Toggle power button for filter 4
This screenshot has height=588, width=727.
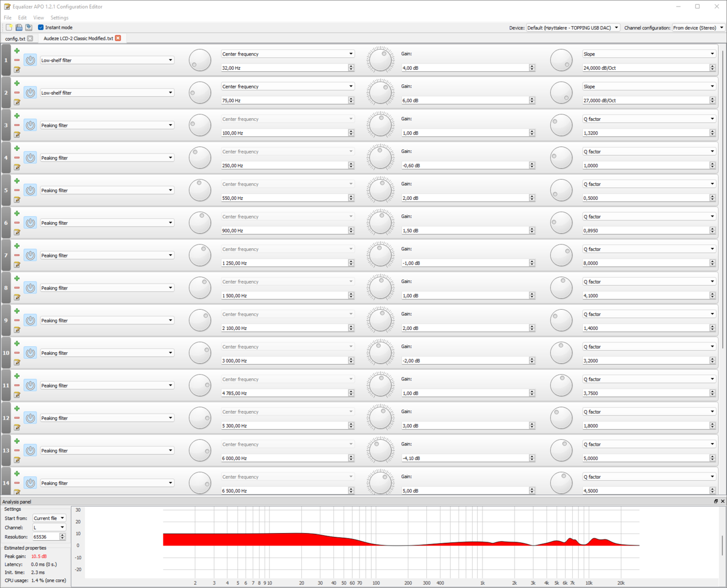pyautogui.click(x=30, y=158)
